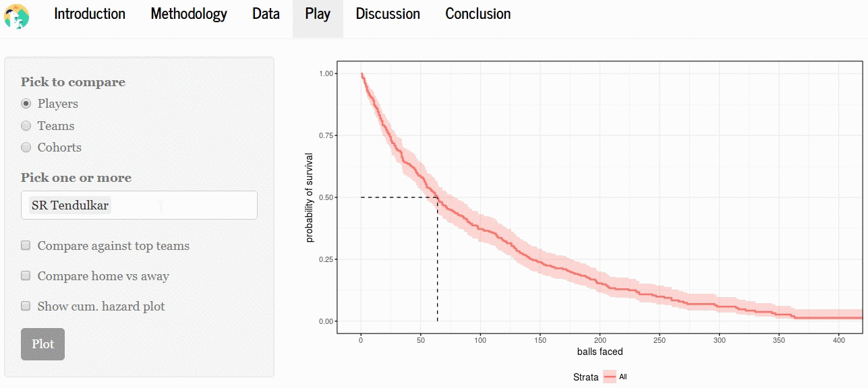Select the Play tab
Image resolution: width=868 pixels, height=388 pixels.
click(318, 14)
